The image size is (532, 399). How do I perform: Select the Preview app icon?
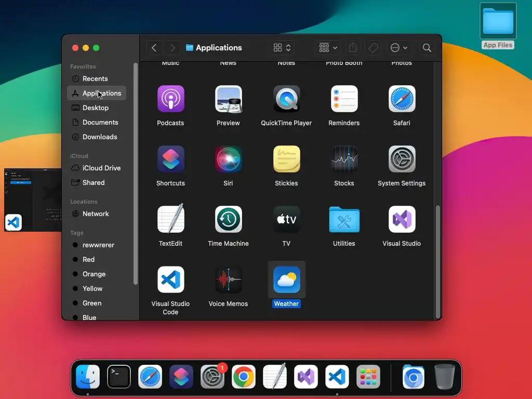pos(229,99)
